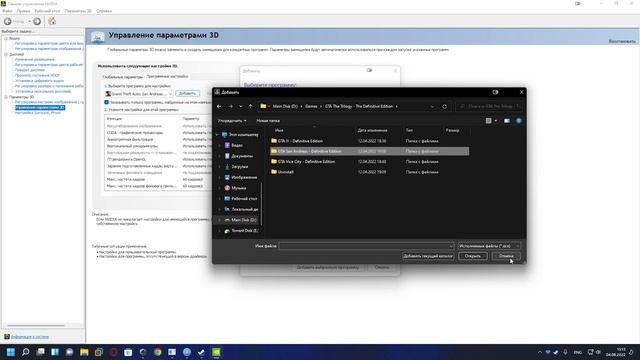Viewport: 640px width, 360px height.
Task: Create a new folder with Новая папка
Action: point(268,121)
